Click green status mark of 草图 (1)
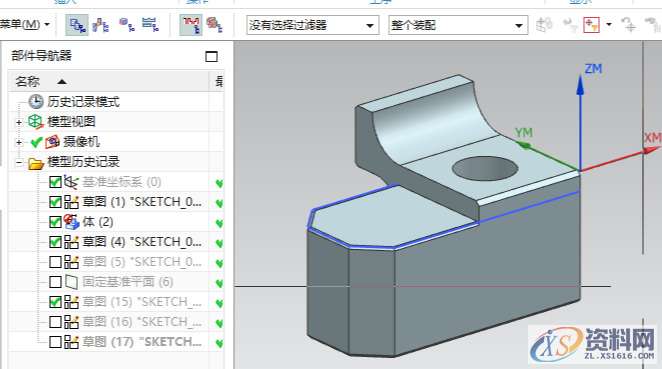Screen dimensions: 662x369 (219, 203)
